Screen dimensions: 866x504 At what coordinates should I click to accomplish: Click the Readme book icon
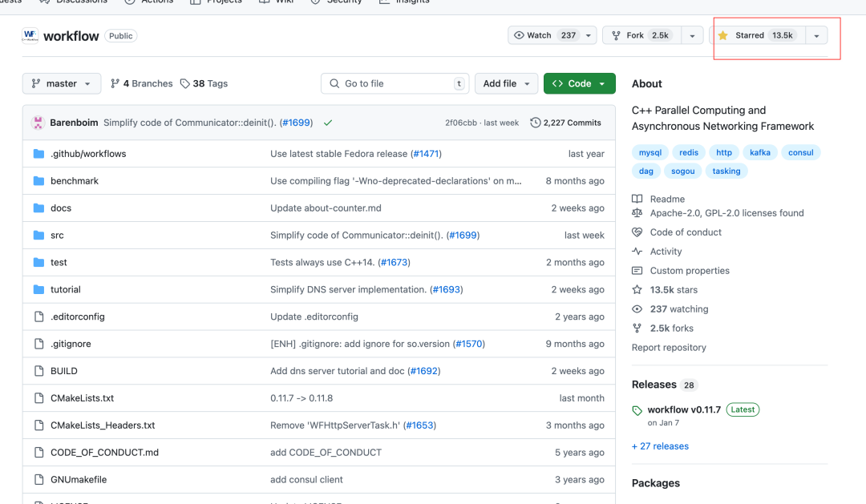pos(637,199)
